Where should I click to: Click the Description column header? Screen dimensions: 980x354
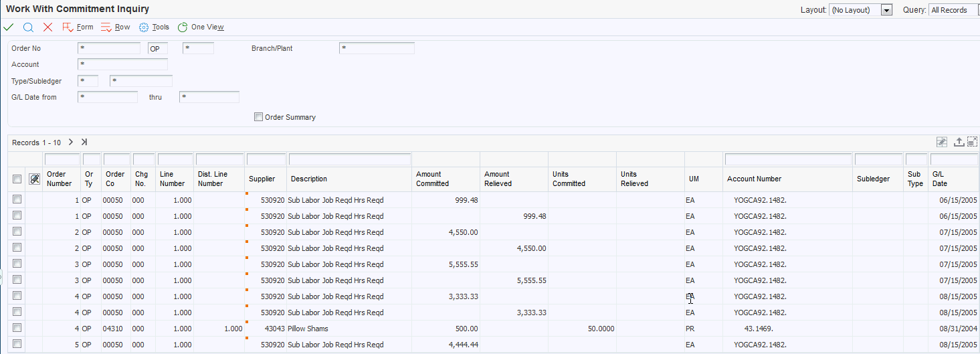coord(308,179)
